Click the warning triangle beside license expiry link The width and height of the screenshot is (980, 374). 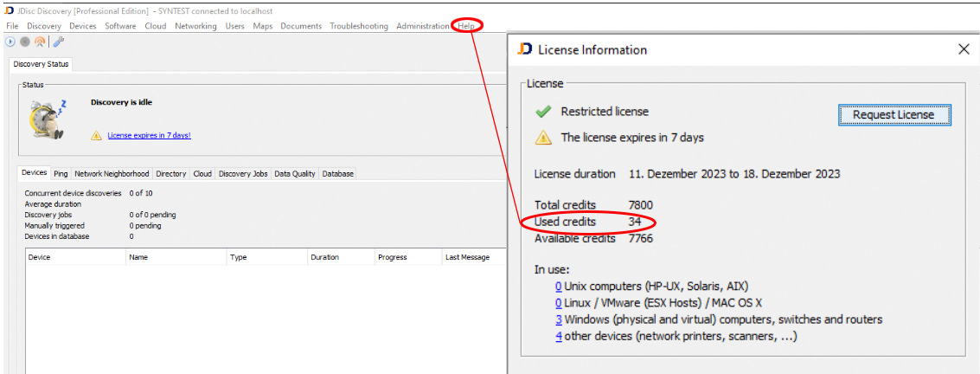(97, 136)
